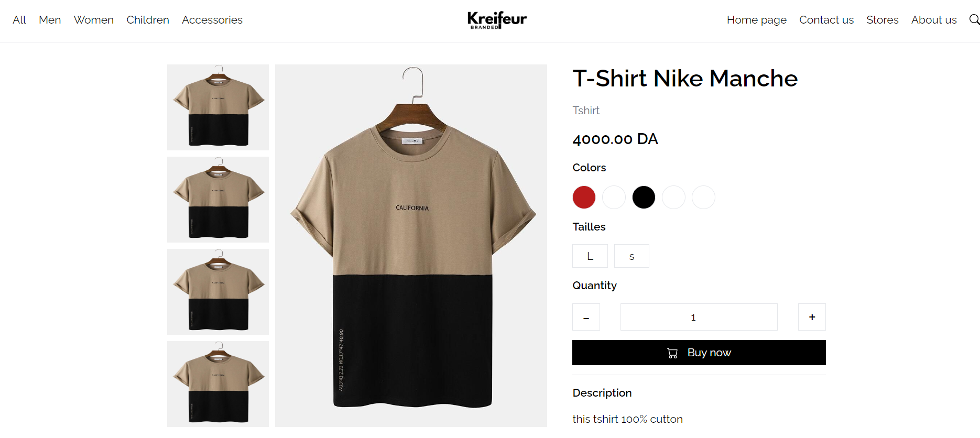Click the Buy now button
This screenshot has width=980, height=438.
pos(699,353)
